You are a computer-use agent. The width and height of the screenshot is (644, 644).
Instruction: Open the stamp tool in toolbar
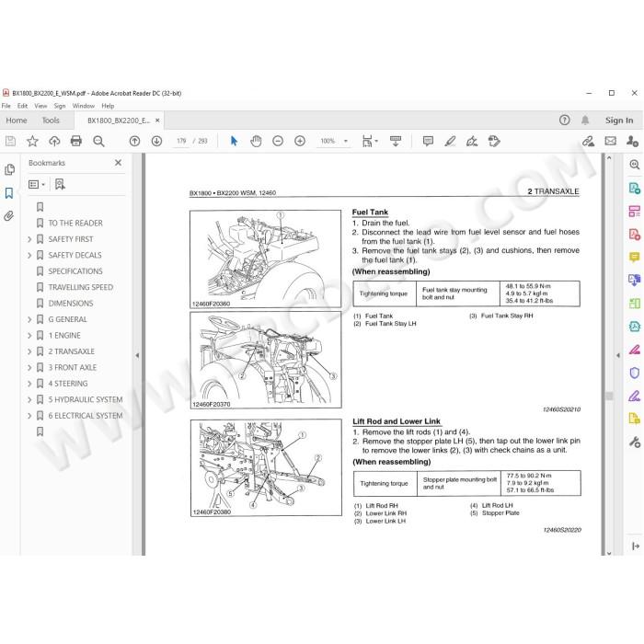pyautogui.click(x=494, y=142)
